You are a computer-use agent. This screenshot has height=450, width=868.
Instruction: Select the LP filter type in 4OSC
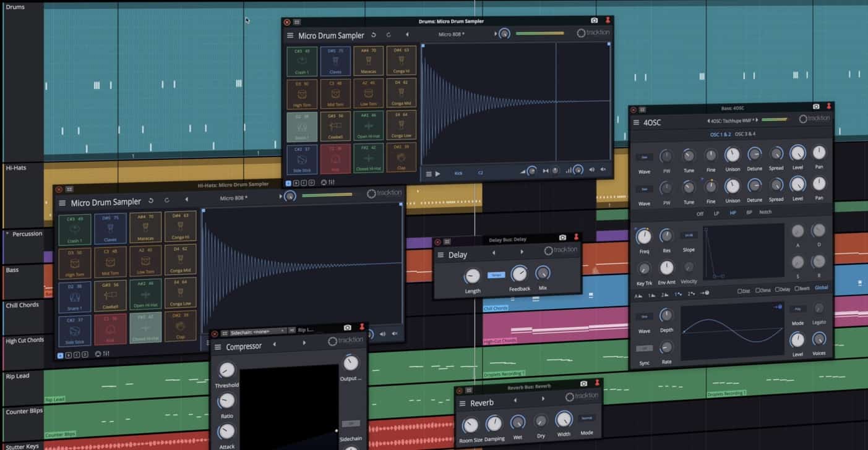tap(716, 213)
